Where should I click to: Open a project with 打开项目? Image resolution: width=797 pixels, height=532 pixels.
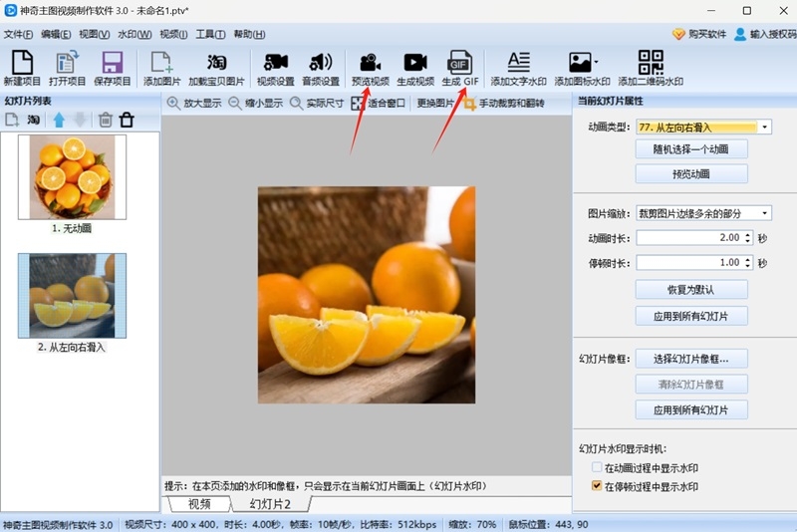coord(67,68)
